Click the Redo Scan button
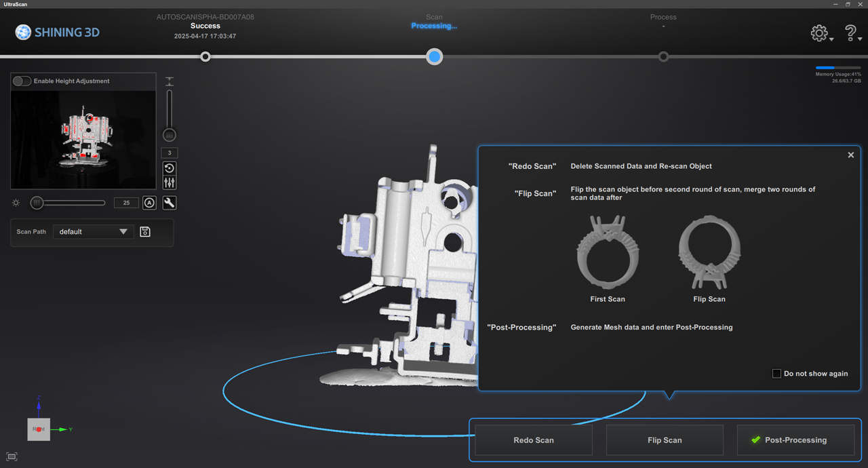Image resolution: width=868 pixels, height=468 pixels. coord(533,440)
